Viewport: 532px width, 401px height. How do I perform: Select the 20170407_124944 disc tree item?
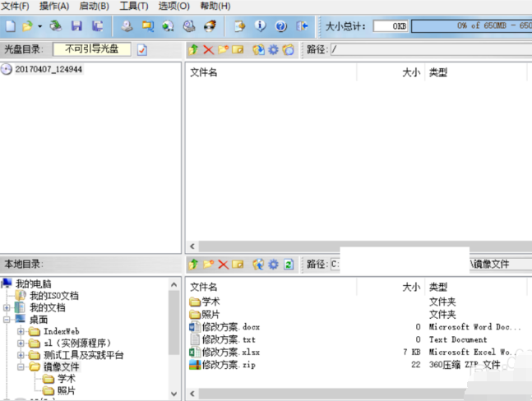point(49,70)
